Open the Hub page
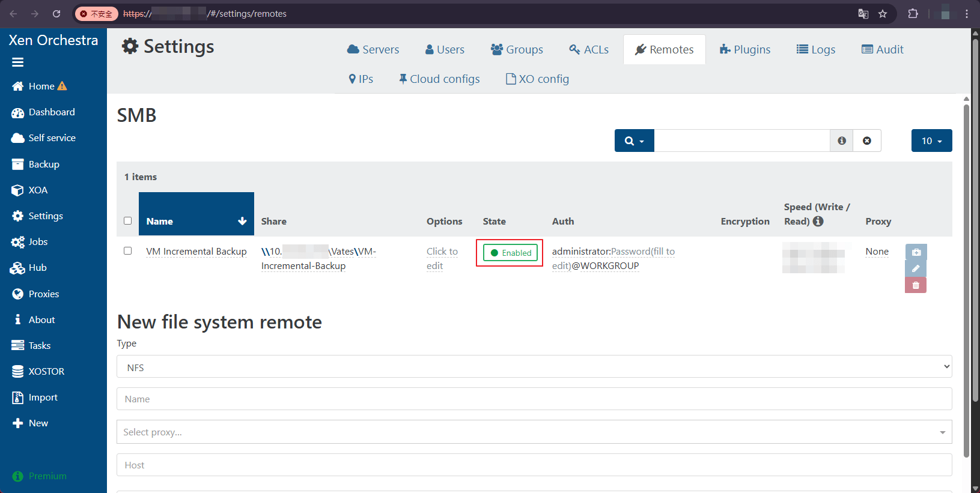This screenshot has width=980, height=493. click(29, 268)
